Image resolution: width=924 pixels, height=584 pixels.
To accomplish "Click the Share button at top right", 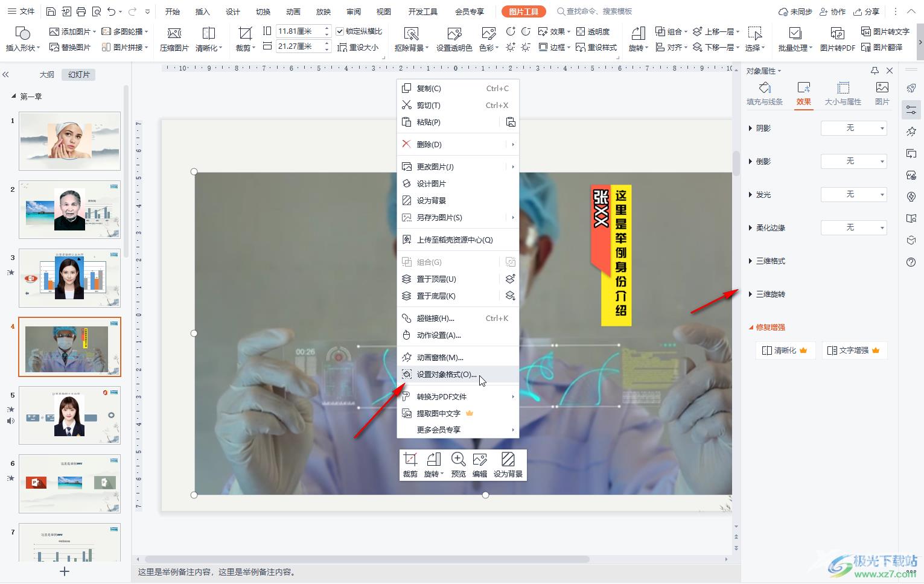I will 867,11.
